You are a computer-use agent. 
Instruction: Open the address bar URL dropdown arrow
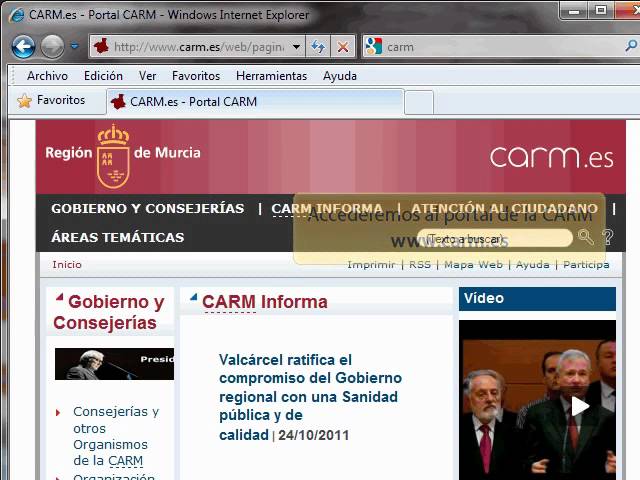[x=295, y=47]
